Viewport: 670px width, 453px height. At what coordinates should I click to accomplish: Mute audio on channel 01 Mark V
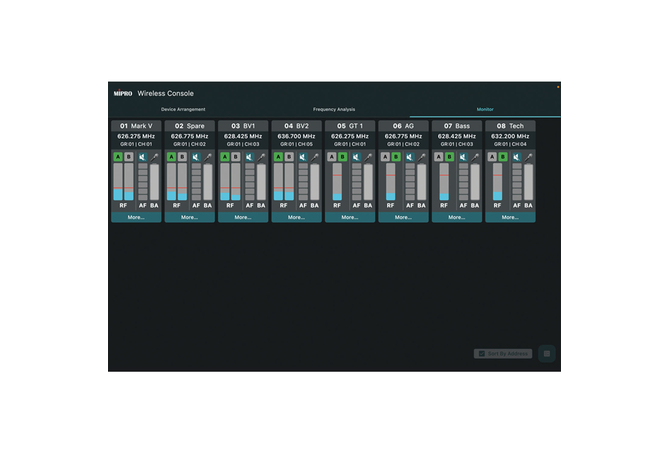click(x=143, y=157)
